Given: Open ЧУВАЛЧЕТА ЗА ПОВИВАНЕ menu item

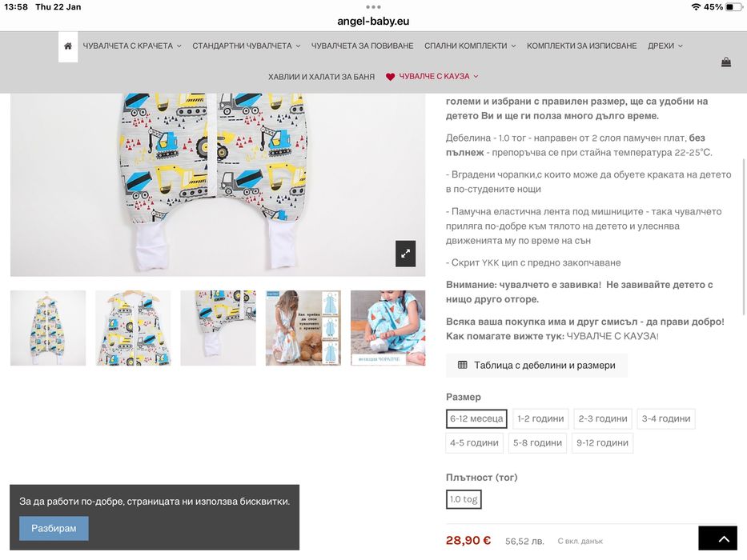Looking at the screenshot, I should [x=362, y=46].
